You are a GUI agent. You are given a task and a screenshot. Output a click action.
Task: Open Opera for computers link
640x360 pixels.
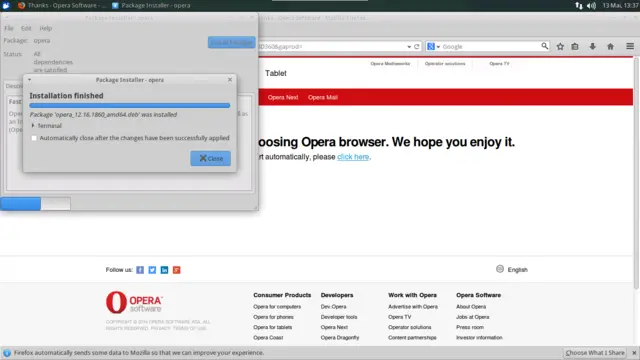pyautogui.click(x=277, y=307)
